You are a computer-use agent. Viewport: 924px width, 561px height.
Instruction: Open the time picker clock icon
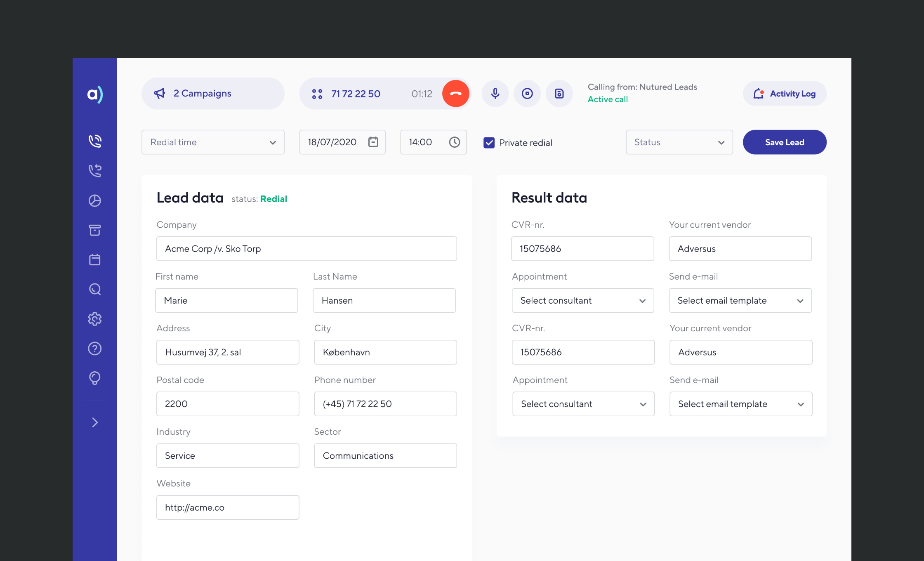click(455, 142)
